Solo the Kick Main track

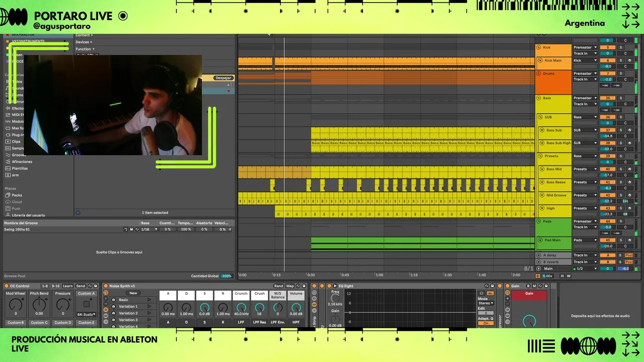click(x=621, y=60)
